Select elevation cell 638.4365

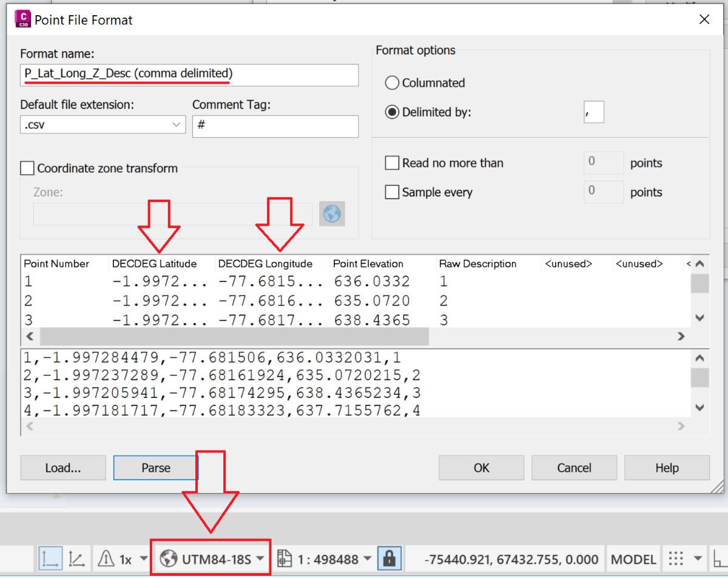point(372,320)
